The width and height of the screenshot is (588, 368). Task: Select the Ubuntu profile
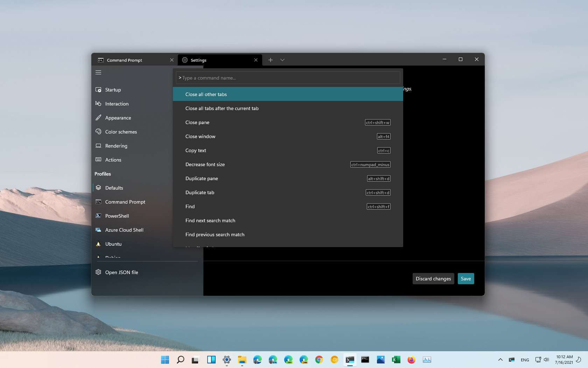[113, 244]
